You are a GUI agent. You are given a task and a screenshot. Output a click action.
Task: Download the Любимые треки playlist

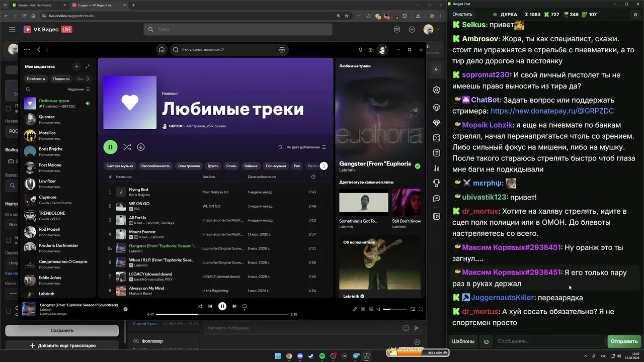tap(141, 147)
